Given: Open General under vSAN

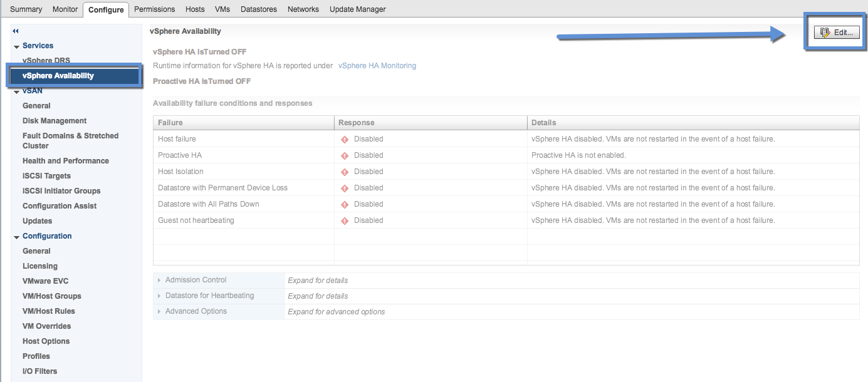Looking at the screenshot, I should (36, 106).
